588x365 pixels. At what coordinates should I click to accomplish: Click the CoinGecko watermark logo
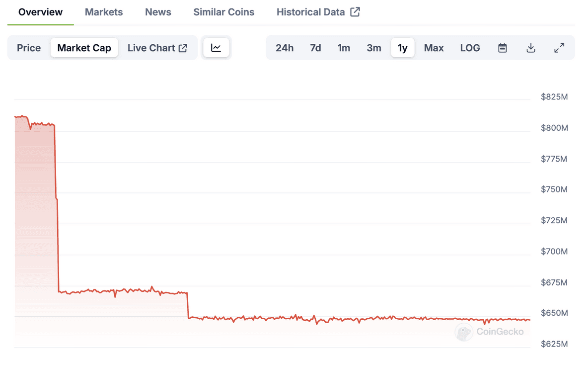pyautogui.click(x=464, y=332)
